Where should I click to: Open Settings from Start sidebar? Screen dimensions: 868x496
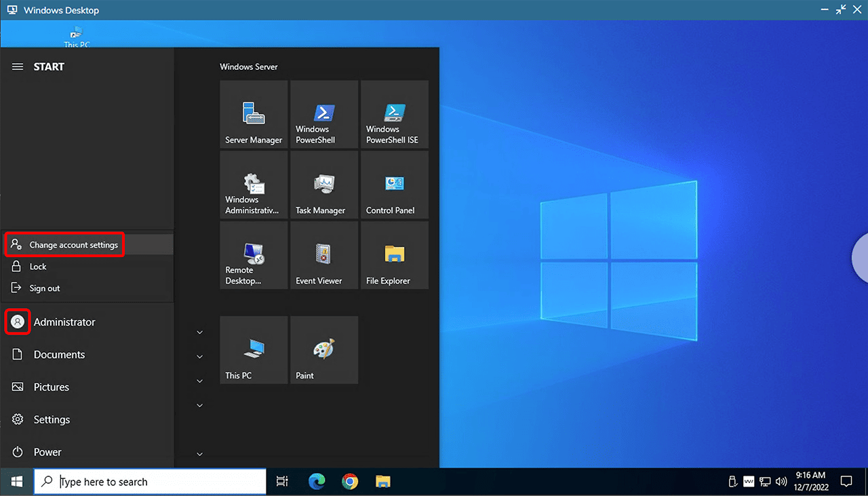pyautogui.click(x=52, y=419)
